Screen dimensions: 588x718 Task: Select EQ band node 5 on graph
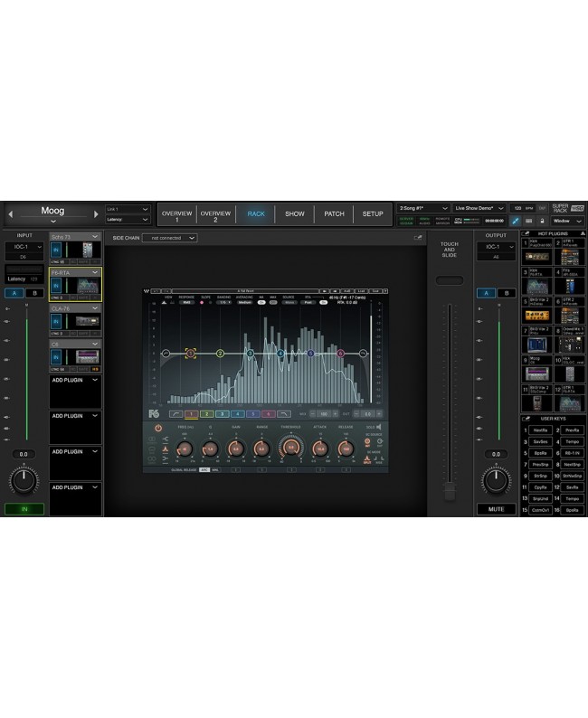point(310,353)
